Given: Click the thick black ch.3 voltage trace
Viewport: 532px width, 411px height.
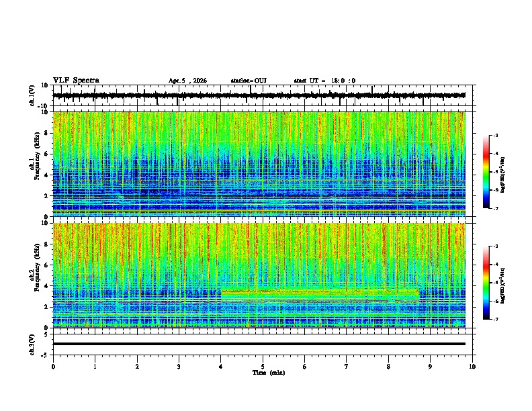Looking at the screenshot, I should click(259, 344).
